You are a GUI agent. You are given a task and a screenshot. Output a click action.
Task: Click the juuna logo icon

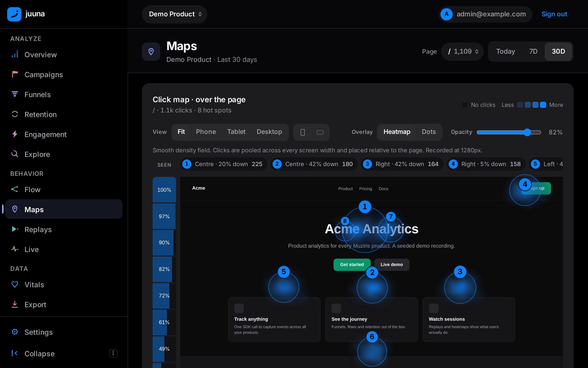click(14, 14)
